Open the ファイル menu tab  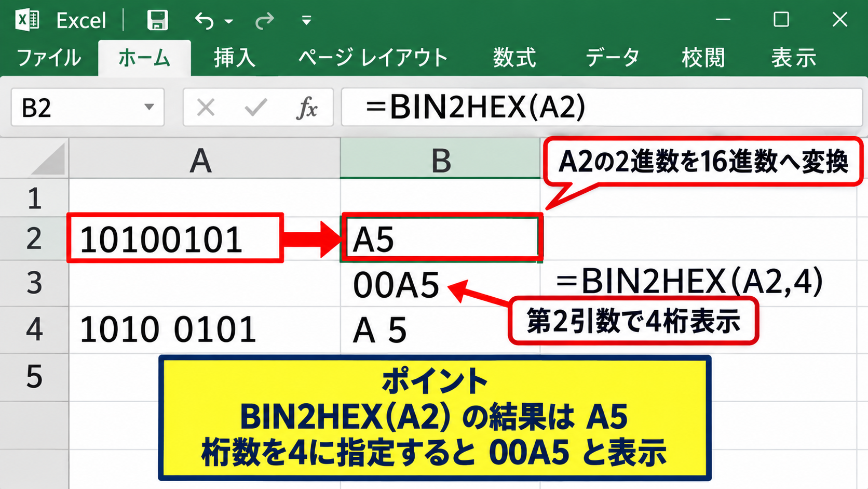point(49,58)
